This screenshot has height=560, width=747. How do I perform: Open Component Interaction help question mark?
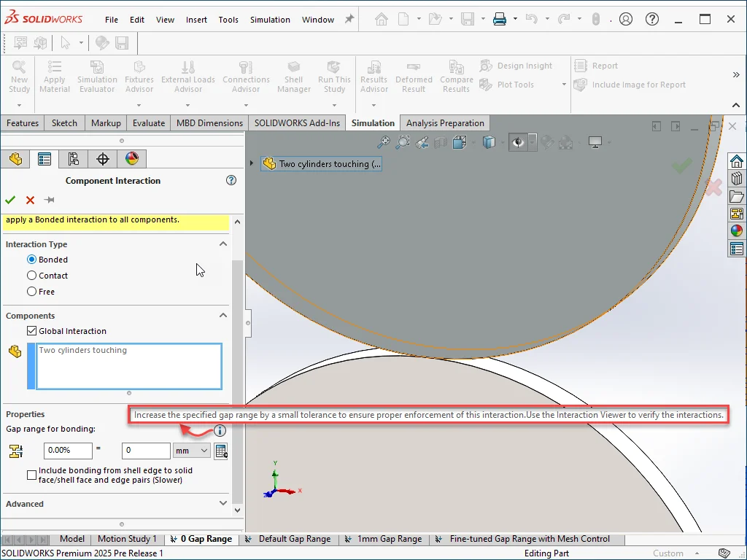(231, 180)
